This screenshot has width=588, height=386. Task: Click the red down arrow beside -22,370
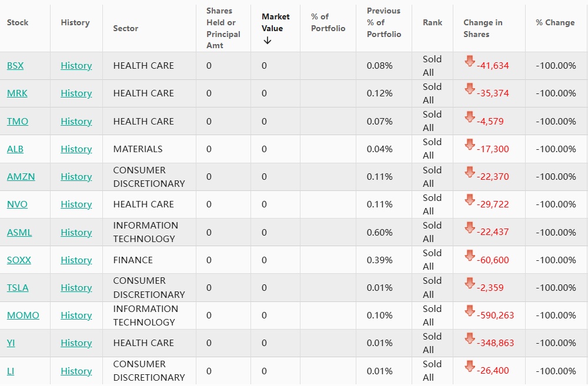coord(469,172)
